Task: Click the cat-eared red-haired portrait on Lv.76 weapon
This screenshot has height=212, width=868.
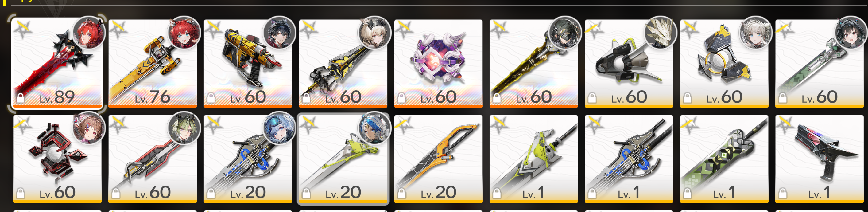Action: (x=184, y=33)
